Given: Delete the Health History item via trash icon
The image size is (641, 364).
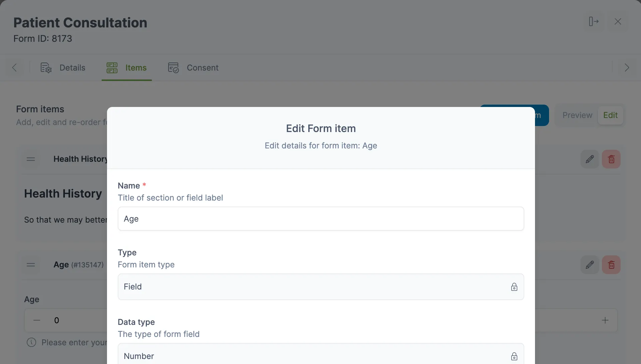Looking at the screenshot, I should tap(611, 159).
